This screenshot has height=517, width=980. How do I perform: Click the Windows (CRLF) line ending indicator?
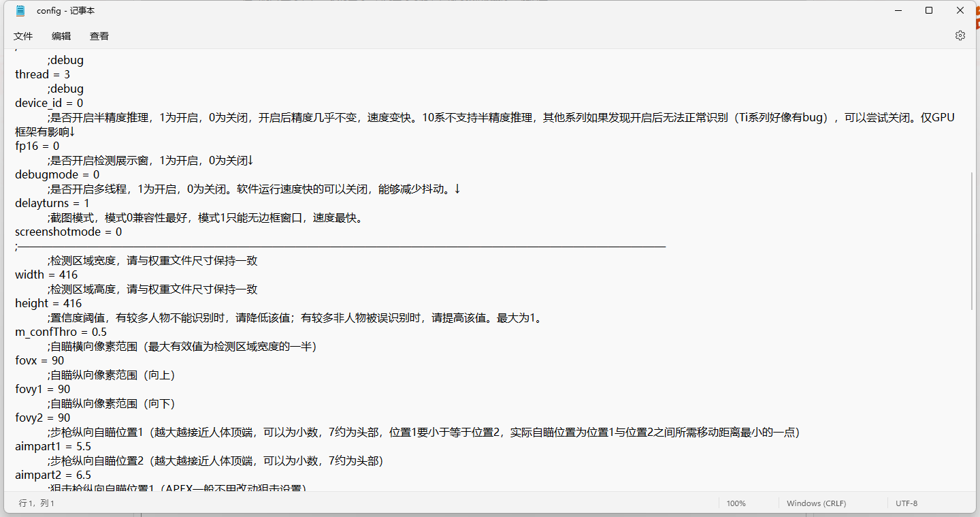click(x=816, y=503)
